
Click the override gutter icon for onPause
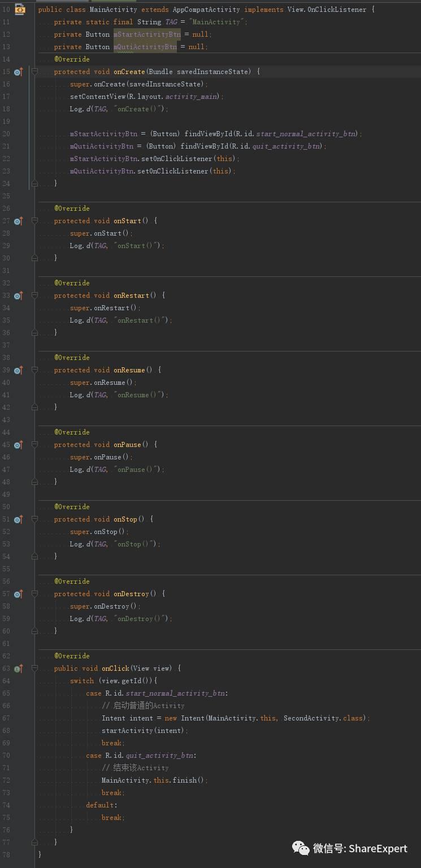point(18,445)
